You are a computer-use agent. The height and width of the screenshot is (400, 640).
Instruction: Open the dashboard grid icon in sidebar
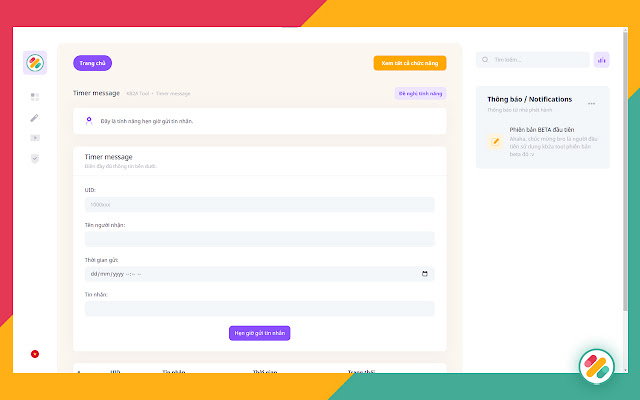(x=35, y=97)
